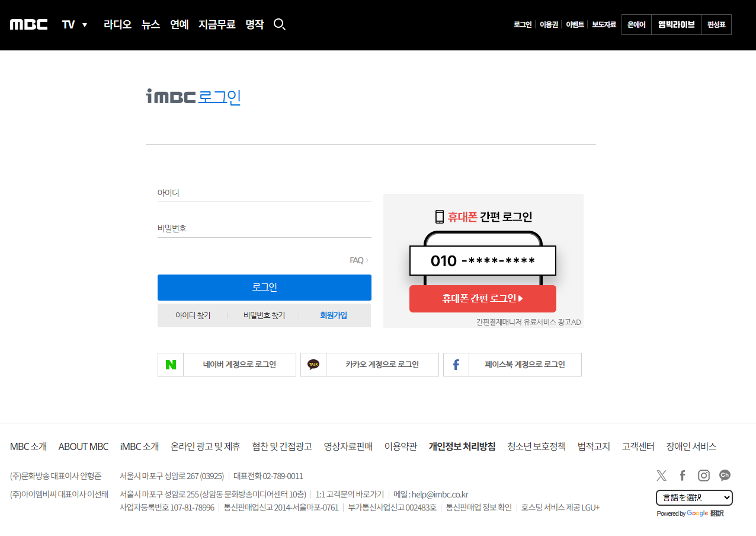
Task: Open 청소년 보호정책 link
Action: [x=537, y=446]
